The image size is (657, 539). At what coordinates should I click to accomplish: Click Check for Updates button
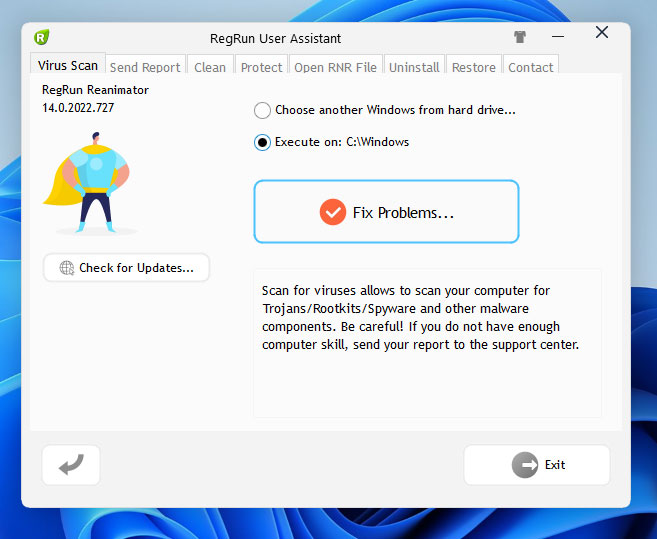(127, 268)
